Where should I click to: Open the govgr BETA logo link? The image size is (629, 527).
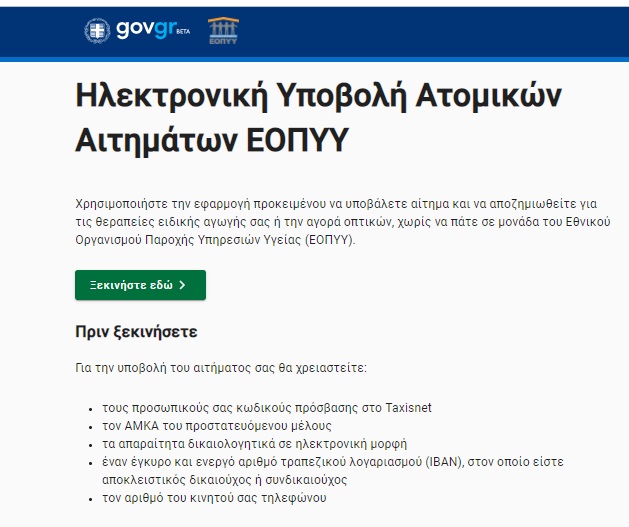[153, 30]
